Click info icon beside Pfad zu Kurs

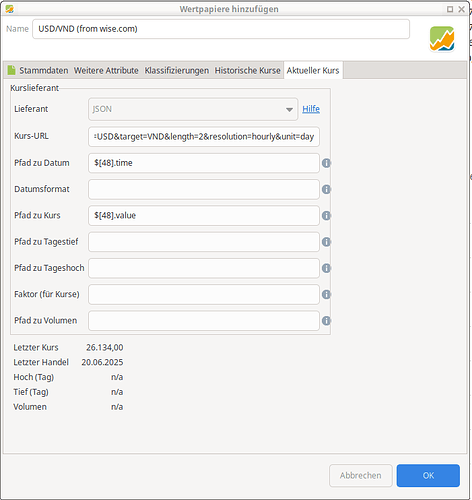coord(326,216)
